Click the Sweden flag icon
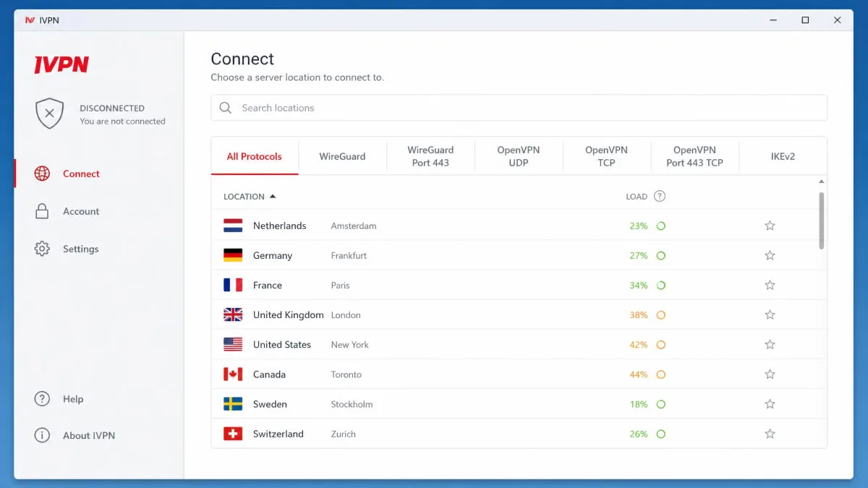The image size is (868, 488). [233, 404]
